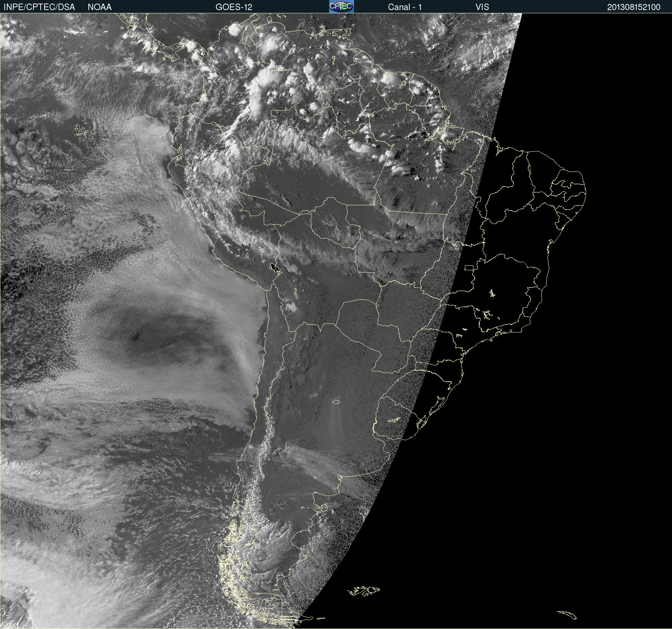Click the satellite image of South America
Image resolution: width=672 pixels, height=629 pixels.
coord(336,321)
